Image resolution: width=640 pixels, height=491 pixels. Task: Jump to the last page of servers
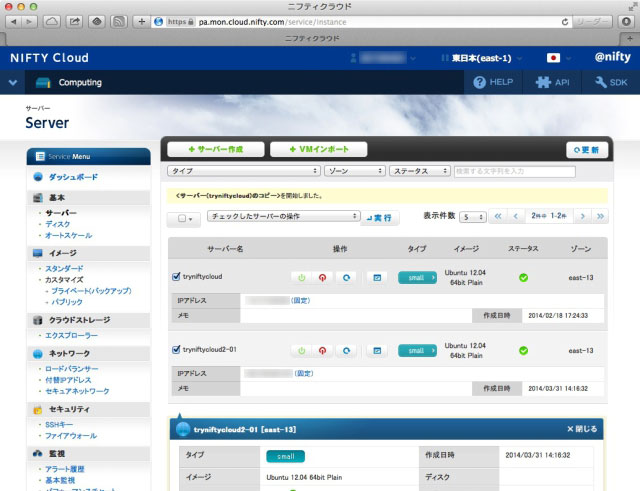(600, 216)
